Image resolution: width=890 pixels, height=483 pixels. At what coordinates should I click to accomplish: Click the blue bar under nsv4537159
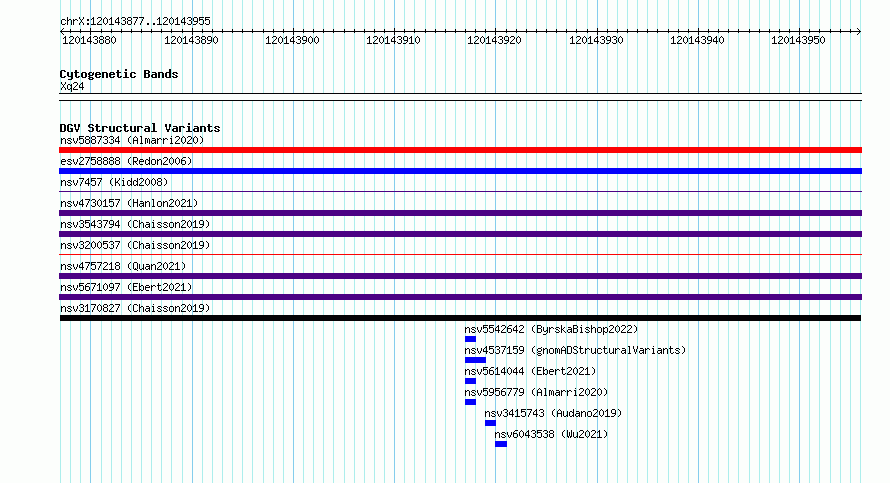click(x=475, y=360)
